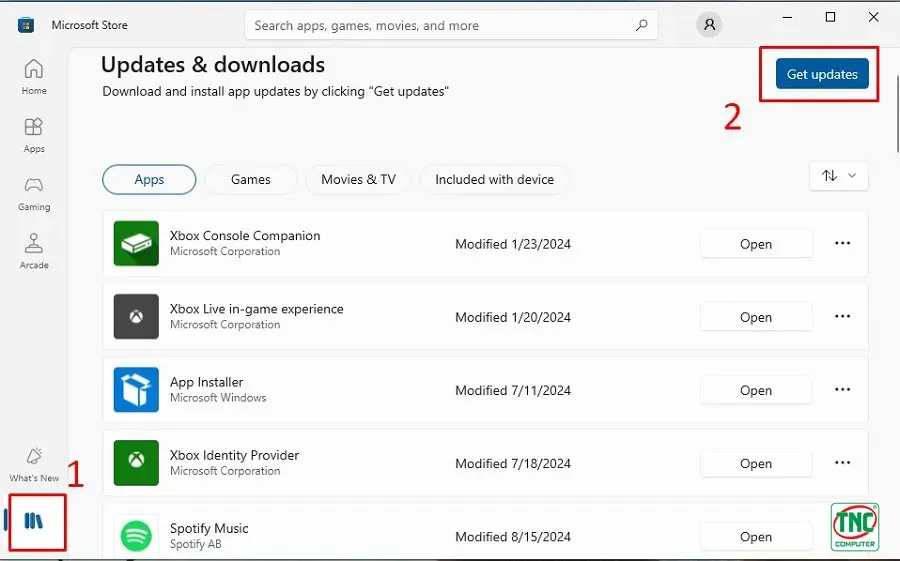Open the App Installer app

pos(756,390)
